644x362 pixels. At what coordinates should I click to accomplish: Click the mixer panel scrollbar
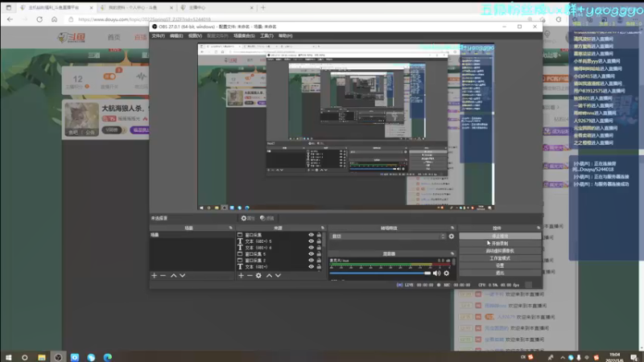click(454, 263)
